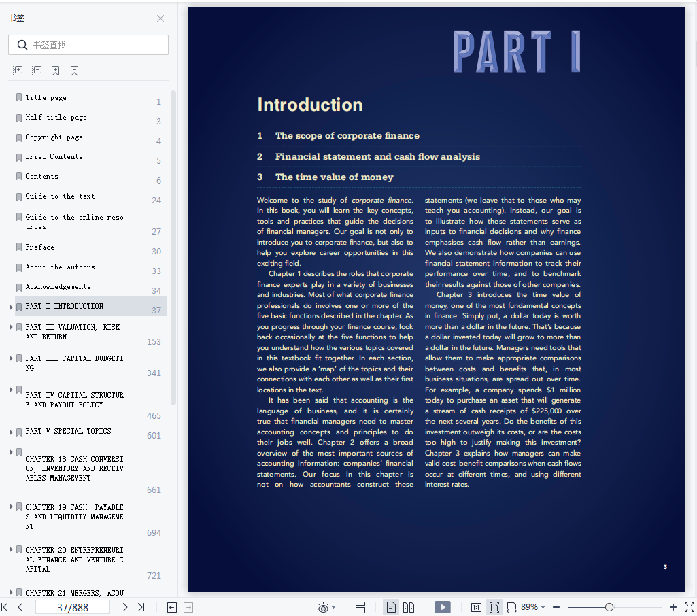The width and height of the screenshot is (697, 616).
Task: Enable single page view
Action: coord(391,607)
